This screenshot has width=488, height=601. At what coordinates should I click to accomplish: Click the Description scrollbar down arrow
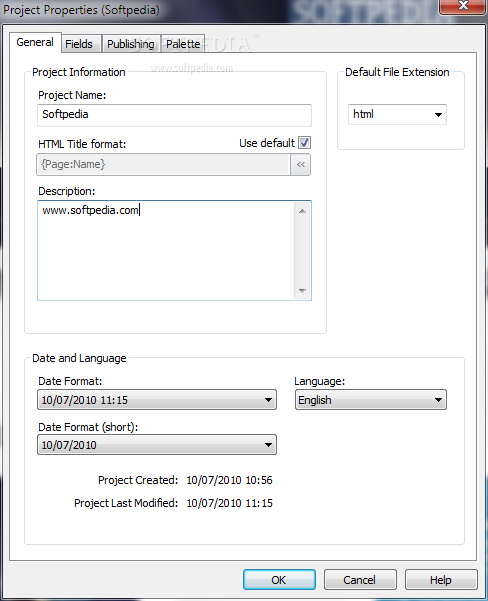pos(302,291)
